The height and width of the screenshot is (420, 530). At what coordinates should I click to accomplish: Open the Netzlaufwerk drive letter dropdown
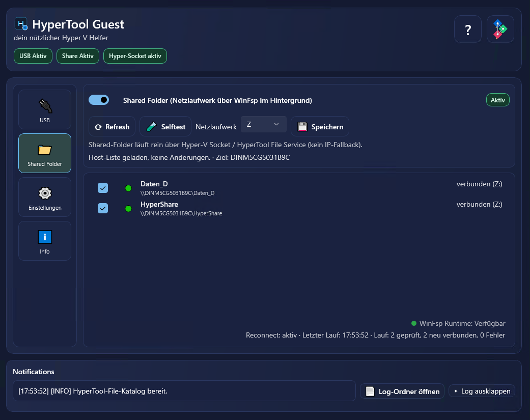[263, 124]
